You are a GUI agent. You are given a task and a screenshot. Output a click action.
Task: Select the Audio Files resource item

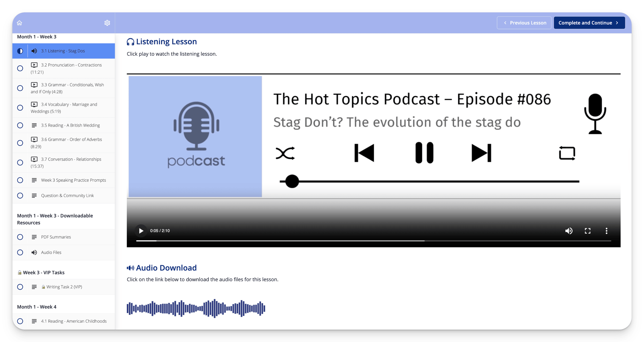(x=51, y=252)
